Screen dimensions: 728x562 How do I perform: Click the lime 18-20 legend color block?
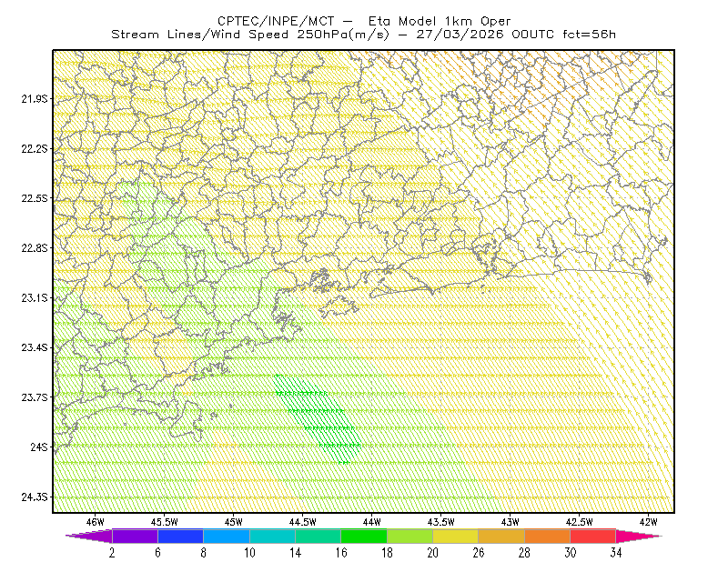coord(410,536)
